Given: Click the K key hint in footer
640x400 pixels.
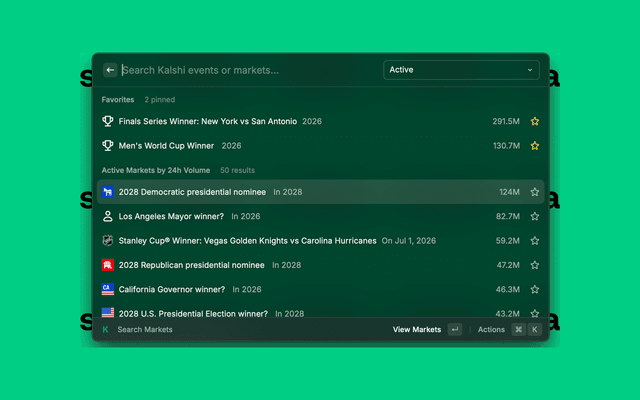Looking at the screenshot, I should coord(535,329).
